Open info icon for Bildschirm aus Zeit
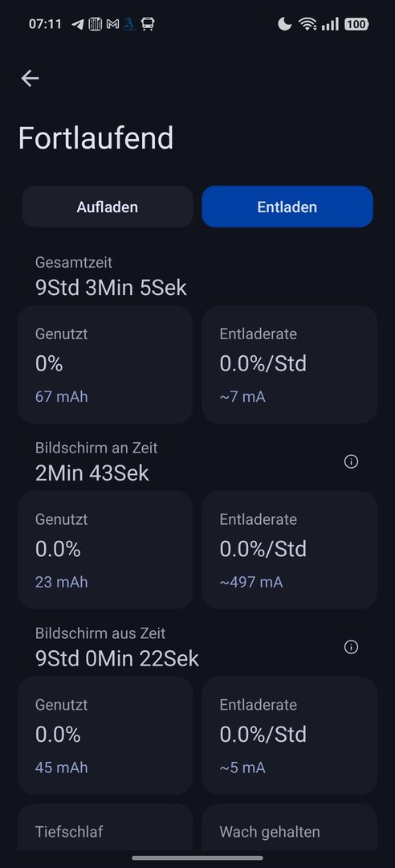Image resolution: width=395 pixels, height=868 pixels. tap(352, 646)
